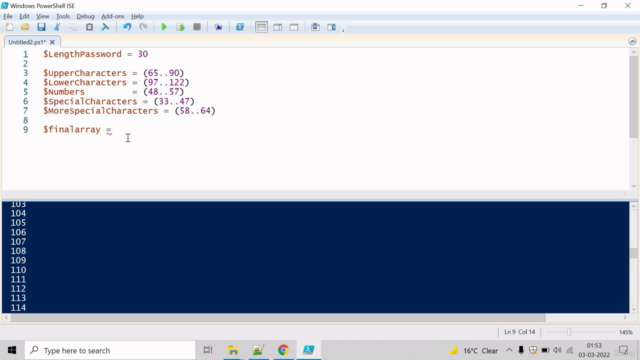Close the Untitled2.ps1 tab

(x=52, y=42)
